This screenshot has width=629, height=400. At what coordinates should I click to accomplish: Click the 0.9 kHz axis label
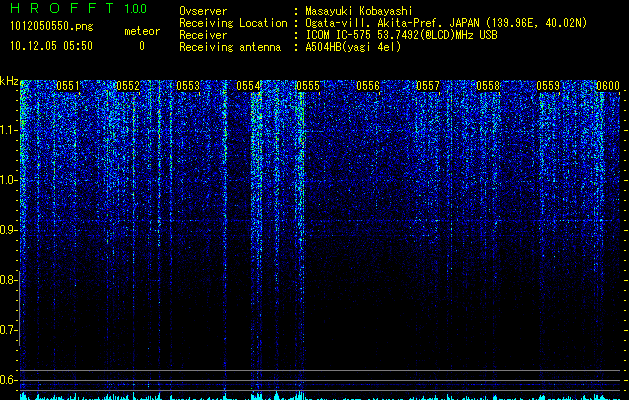click(8, 230)
